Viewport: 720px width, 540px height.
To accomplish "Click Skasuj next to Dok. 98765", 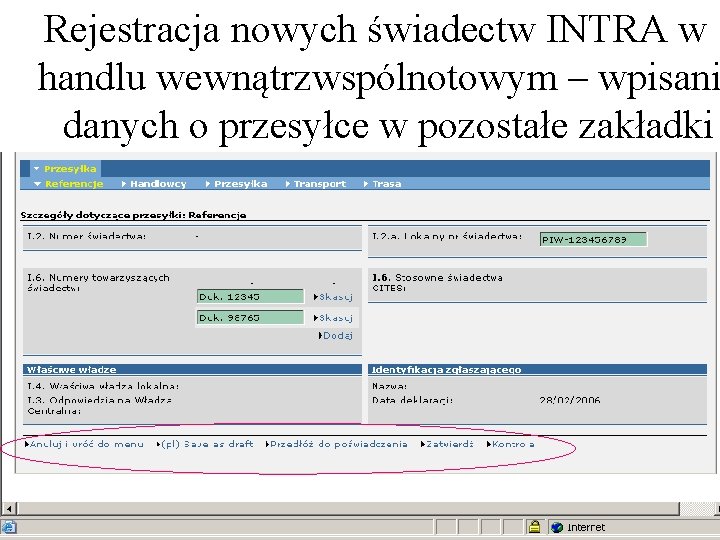I will [x=336, y=318].
